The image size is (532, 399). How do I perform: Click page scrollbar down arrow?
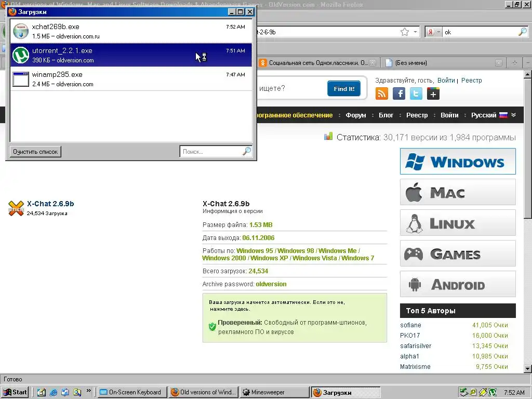point(527,368)
